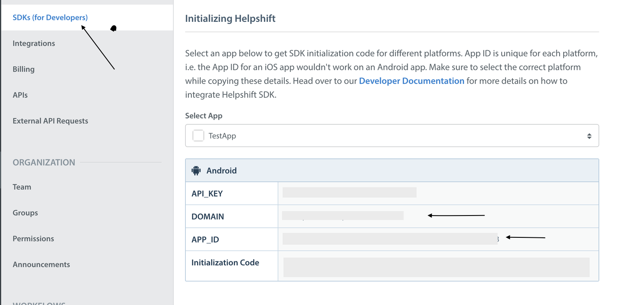Click the Initialization Code block
The image size is (644, 305).
[x=436, y=267]
